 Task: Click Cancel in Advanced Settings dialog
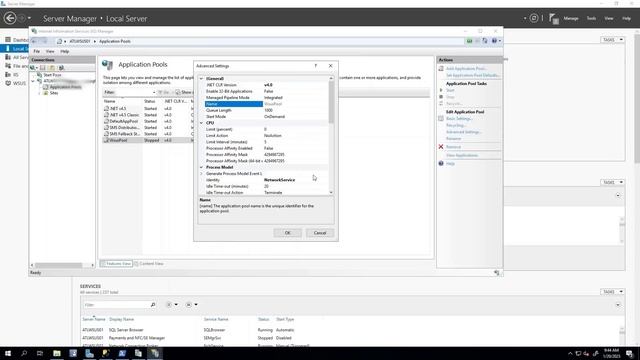pos(320,233)
